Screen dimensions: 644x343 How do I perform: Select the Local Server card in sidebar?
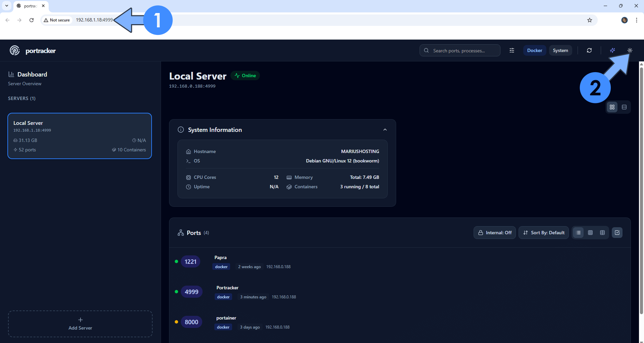pyautogui.click(x=80, y=136)
